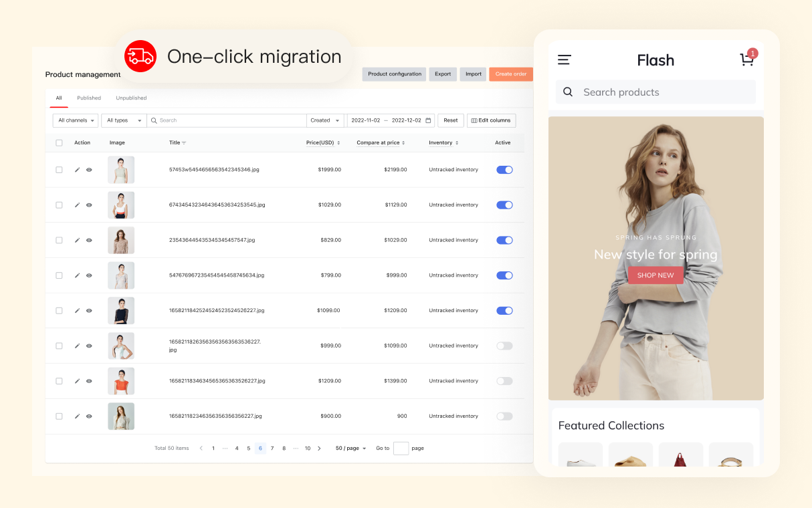Edit the $1999.00 product with pencil icon
812x508 pixels.
coord(77,170)
